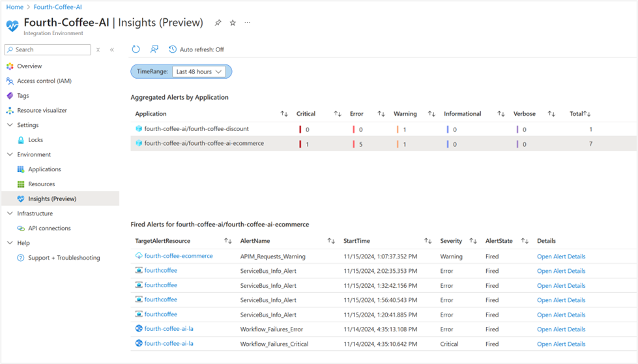Select fourth-coffee-discount application row
The image size is (638, 364).
[x=383, y=129]
